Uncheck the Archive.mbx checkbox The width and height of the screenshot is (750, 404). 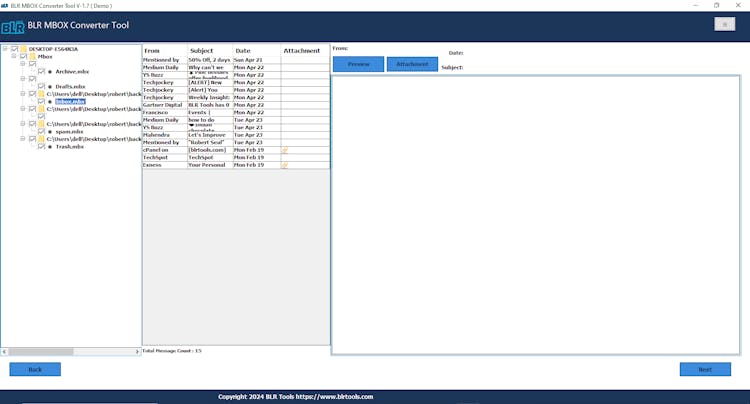(42, 71)
